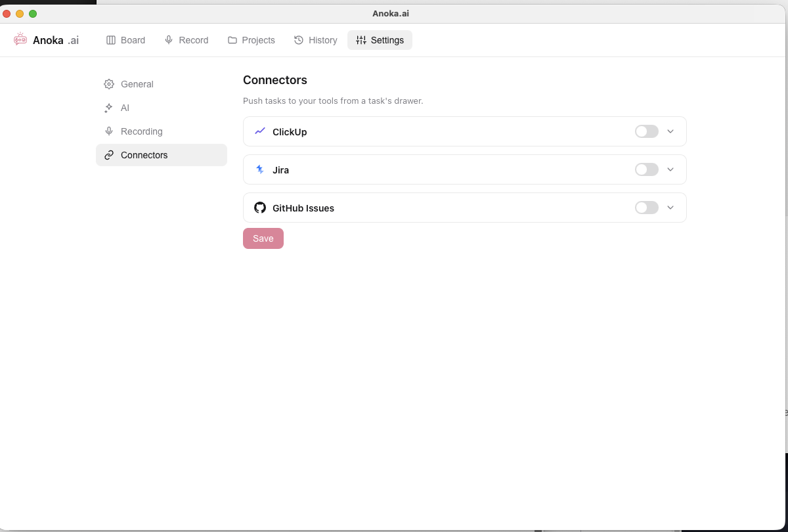
Task: Select the Settings tab
Action: [380, 40]
